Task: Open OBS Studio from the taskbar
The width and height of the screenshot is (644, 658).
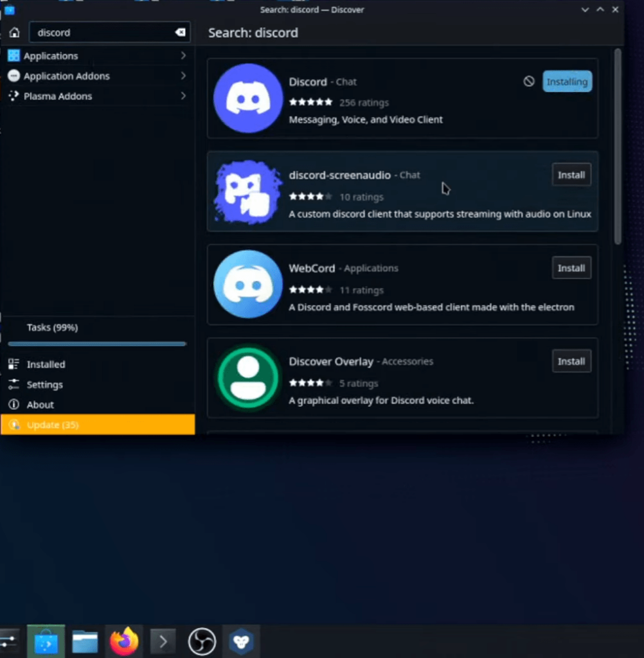Action: click(202, 641)
